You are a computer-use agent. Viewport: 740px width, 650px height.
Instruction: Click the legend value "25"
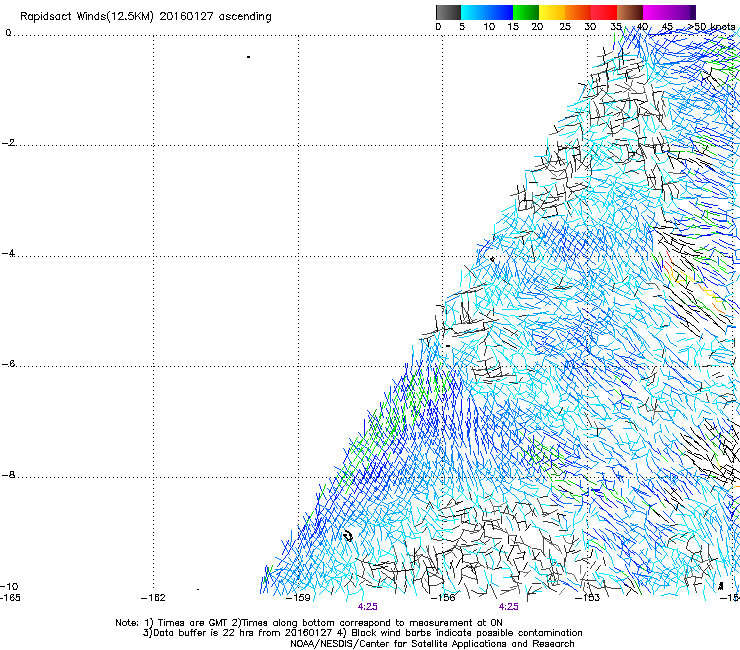click(x=565, y=27)
